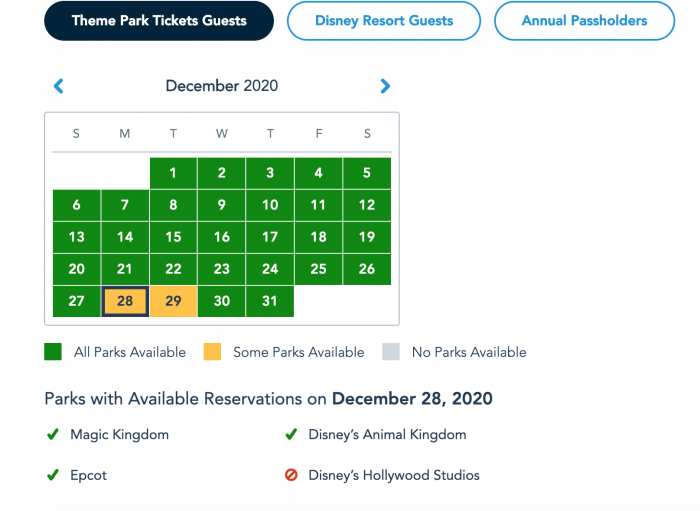Advance to next month arrow
Viewport: 700px width, 511px height.
(385, 86)
